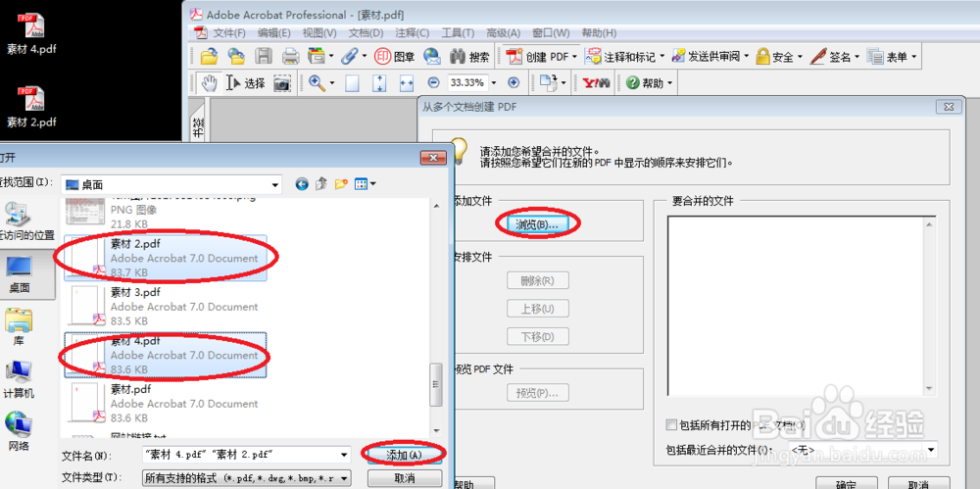Open the 文件类型 file type combo box
The height and width of the screenshot is (489, 980).
coord(247,478)
